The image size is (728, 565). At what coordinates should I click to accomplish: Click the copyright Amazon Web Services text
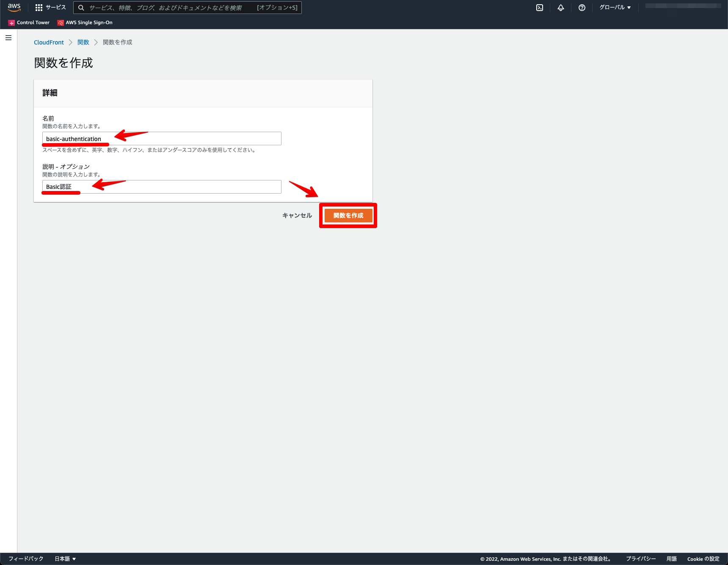click(546, 559)
